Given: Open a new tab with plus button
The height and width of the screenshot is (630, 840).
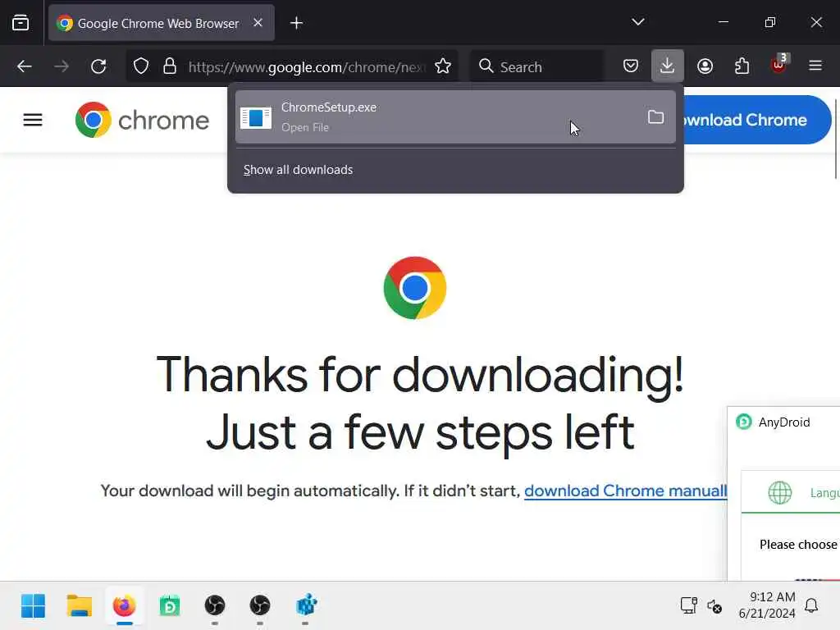Looking at the screenshot, I should 296,23.
